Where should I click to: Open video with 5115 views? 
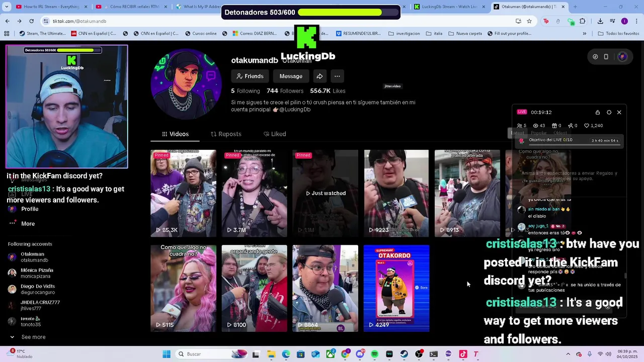[183, 288]
